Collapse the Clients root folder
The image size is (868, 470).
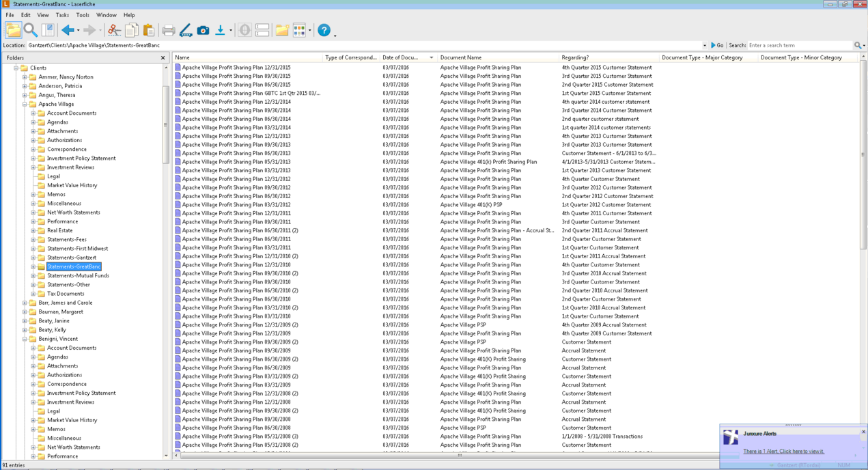tap(16, 68)
